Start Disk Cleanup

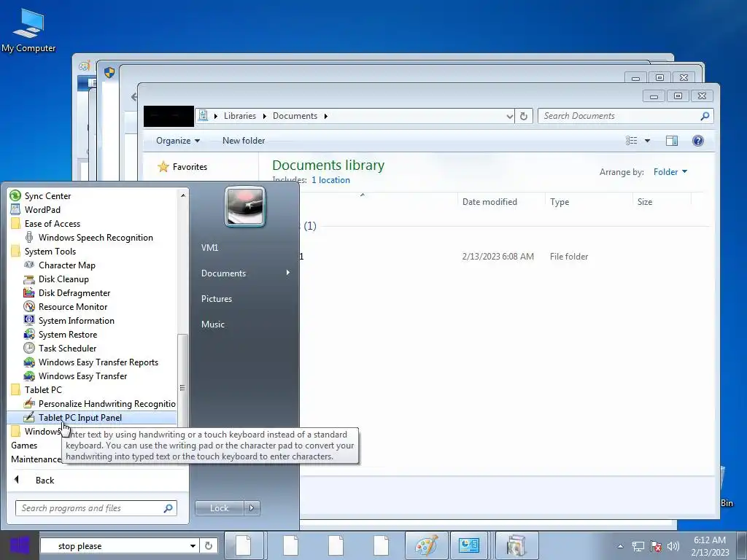63,279
